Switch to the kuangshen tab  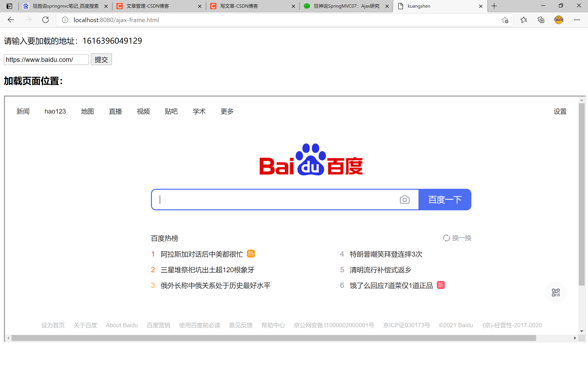[x=419, y=6]
